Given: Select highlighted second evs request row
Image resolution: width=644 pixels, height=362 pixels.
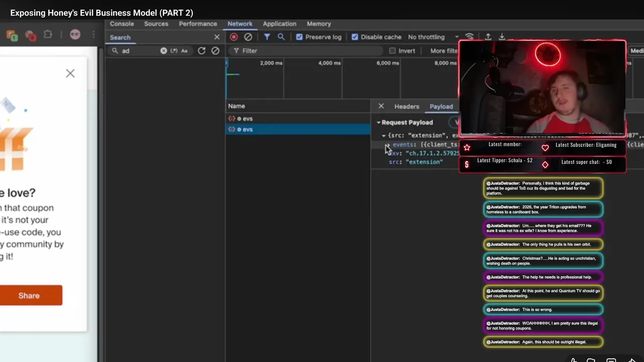Looking at the screenshot, I should coord(298,129).
